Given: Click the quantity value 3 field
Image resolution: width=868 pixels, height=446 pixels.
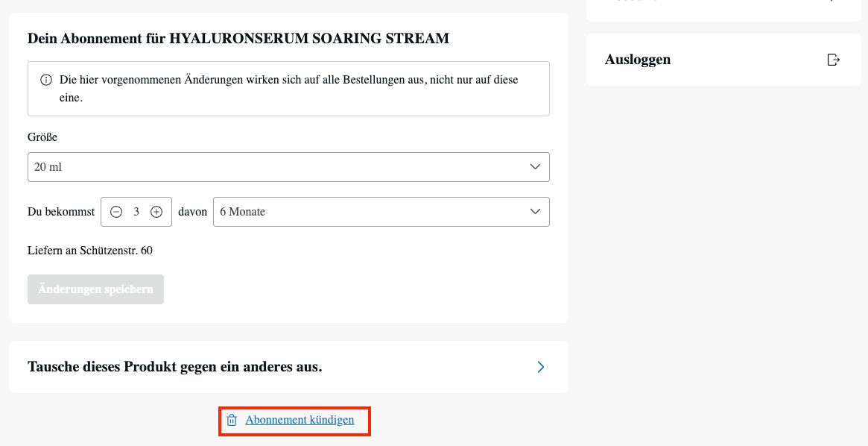Looking at the screenshot, I should click(x=136, y=212).
